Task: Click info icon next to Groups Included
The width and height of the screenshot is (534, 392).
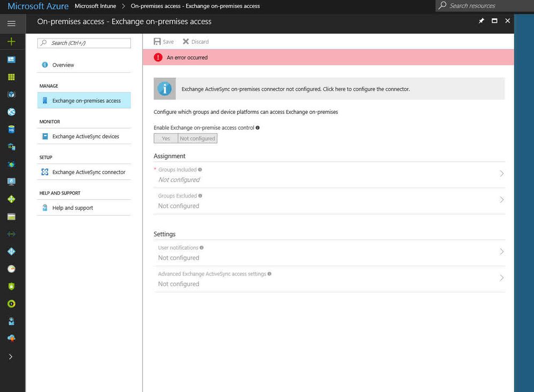Action: pos(200,169)
